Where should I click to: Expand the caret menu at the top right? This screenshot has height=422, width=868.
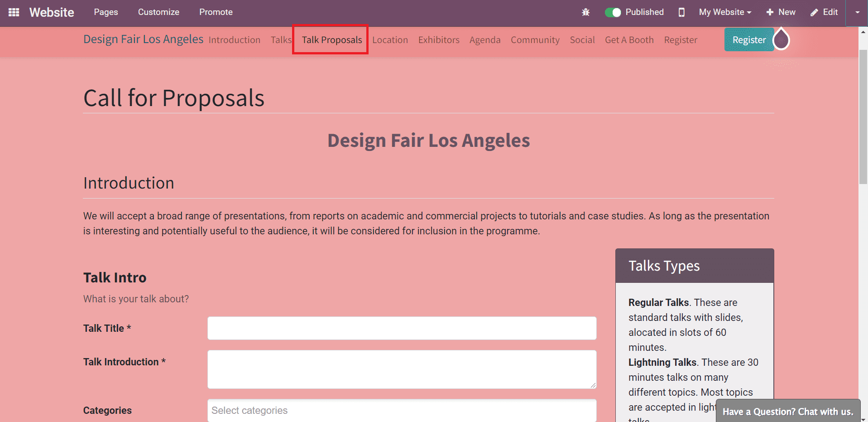point(858,12)
